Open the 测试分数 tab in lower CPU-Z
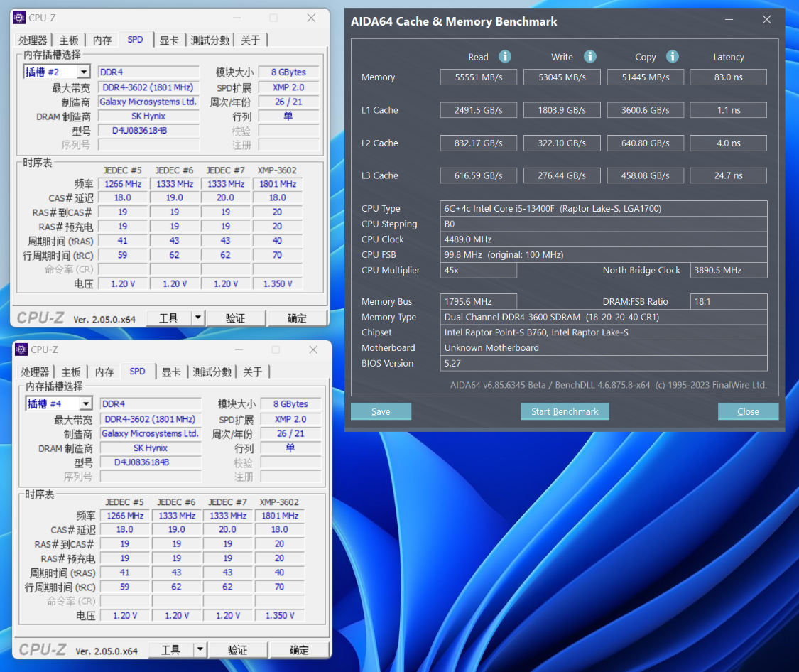The height and width of the screenshot is (672, 799). pyautogui.click(x=212, y=372)
